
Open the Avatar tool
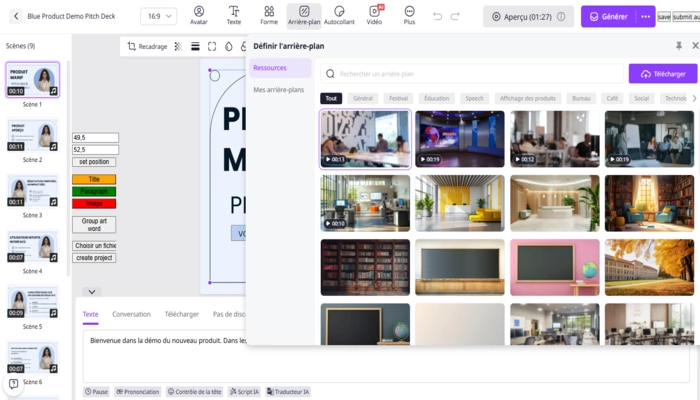click(199, 16)
